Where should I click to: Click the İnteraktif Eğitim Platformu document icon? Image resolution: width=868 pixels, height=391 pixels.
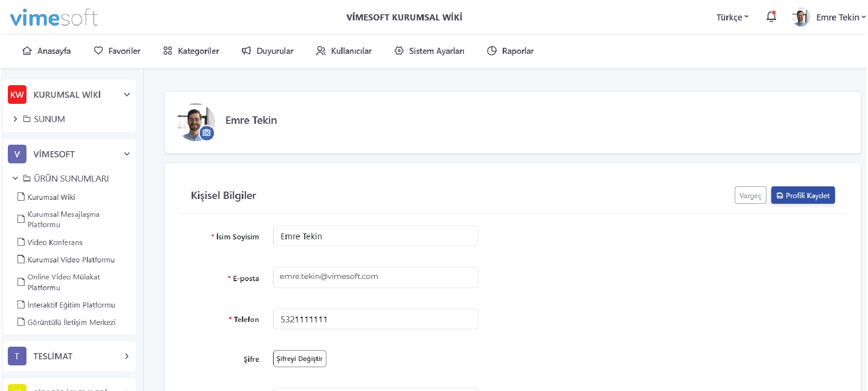(21, 305)
